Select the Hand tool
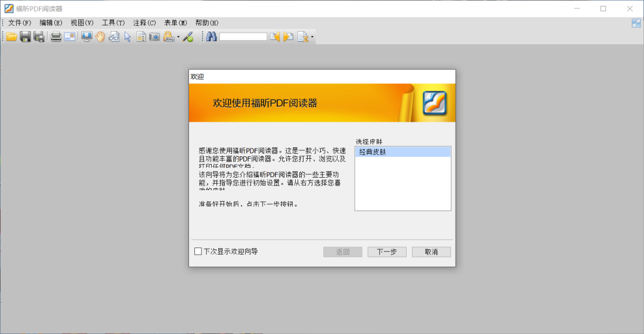Screen dimensions: 644x334 (x=100, y=36)
